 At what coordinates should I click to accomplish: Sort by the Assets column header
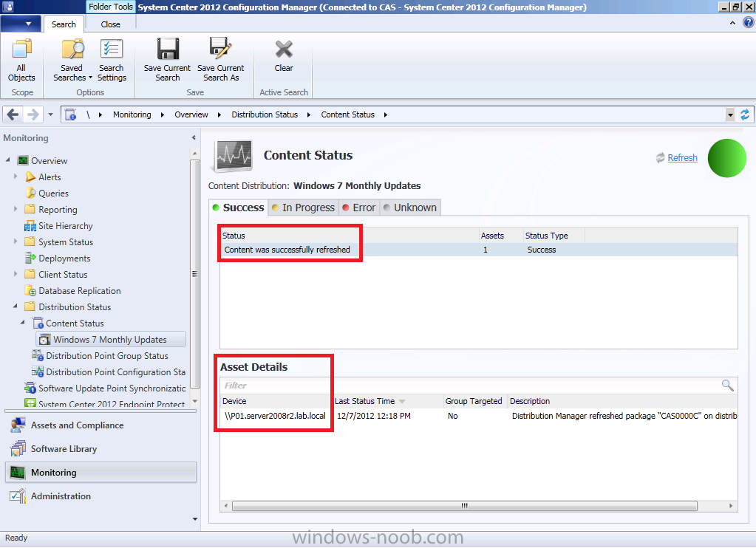[x=501, y=236]
